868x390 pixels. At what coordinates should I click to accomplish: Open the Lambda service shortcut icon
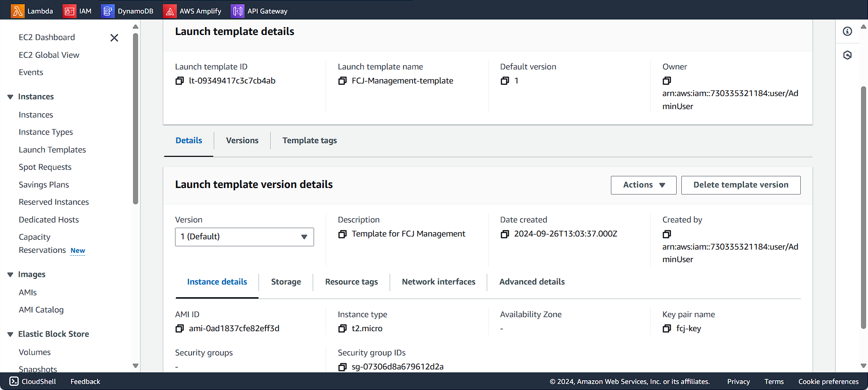(18, 11)
